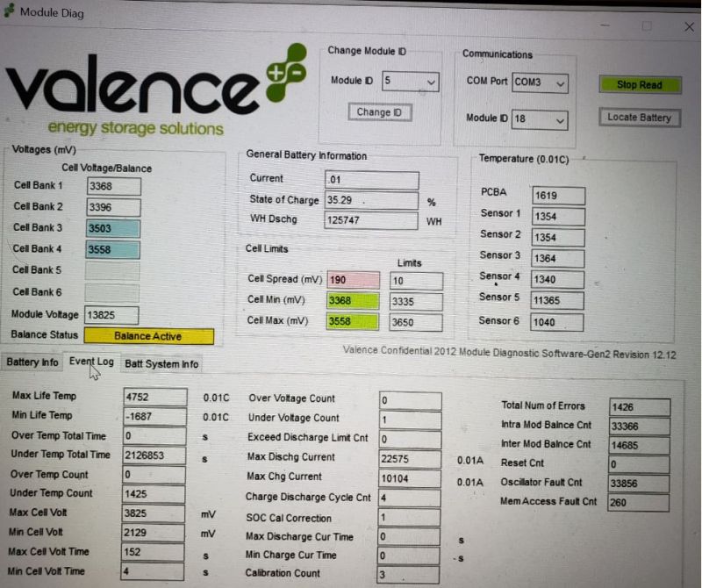Click the Max Chg Current field 10104

[410, 478]
